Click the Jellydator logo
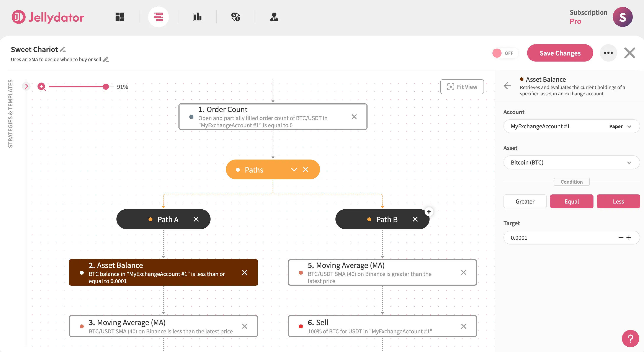The width and height of the screenshot is (644, 352). (x=48, y=17)
